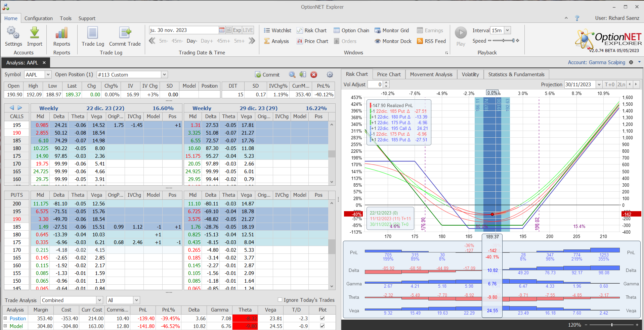Open the Combined trade analysis dropdown
This screenshot has height=330, width=644.
[x=99, y=300]
